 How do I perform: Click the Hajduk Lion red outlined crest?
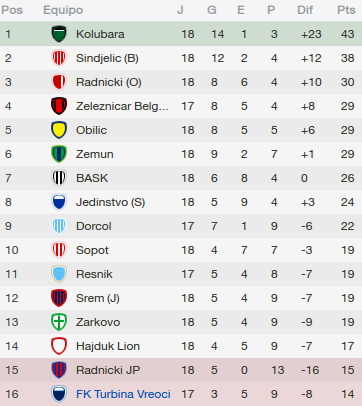click(x=59, y=346)
